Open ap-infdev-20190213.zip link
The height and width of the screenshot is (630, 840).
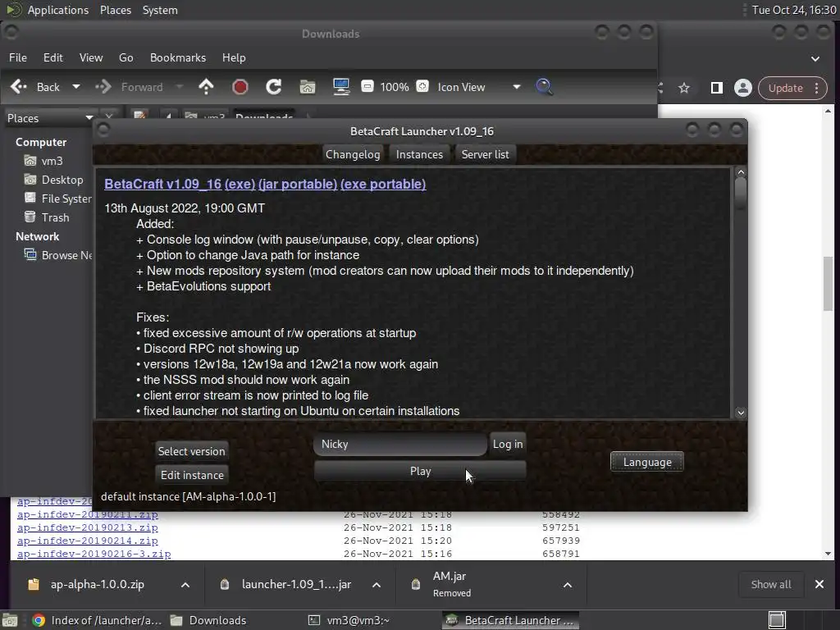pyautogui.click(x=87, y=527)
